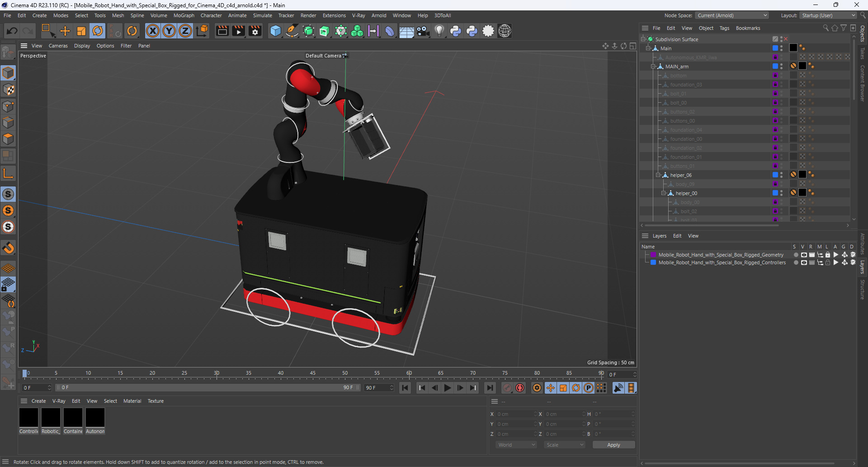Open Layers panel View menu
This screenshot has height=467, width=868.
(x=693, y=236)
